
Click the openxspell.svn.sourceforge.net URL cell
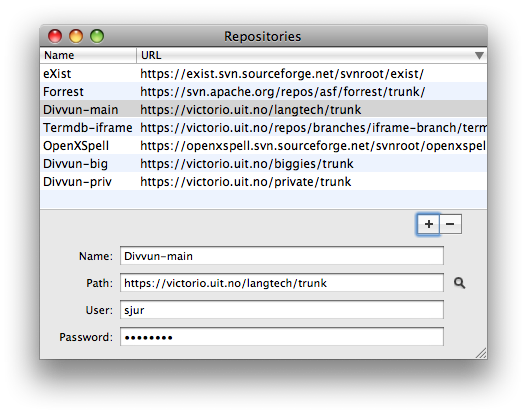pyautogui.click(x=313, y=146)
